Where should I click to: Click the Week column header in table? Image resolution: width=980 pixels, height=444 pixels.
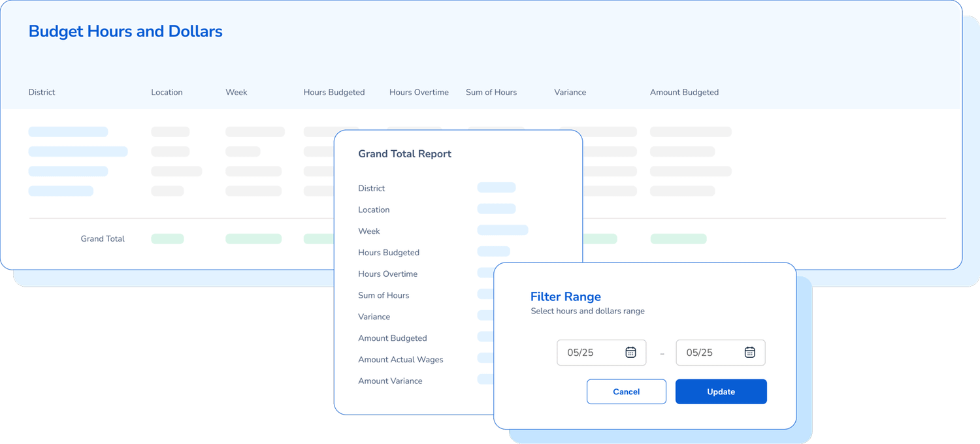point(237,92)
